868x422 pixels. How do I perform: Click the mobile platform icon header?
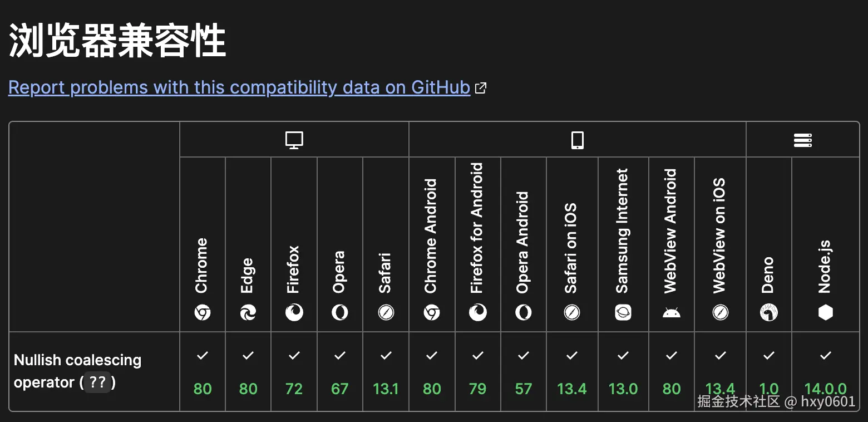click(577, 140)
